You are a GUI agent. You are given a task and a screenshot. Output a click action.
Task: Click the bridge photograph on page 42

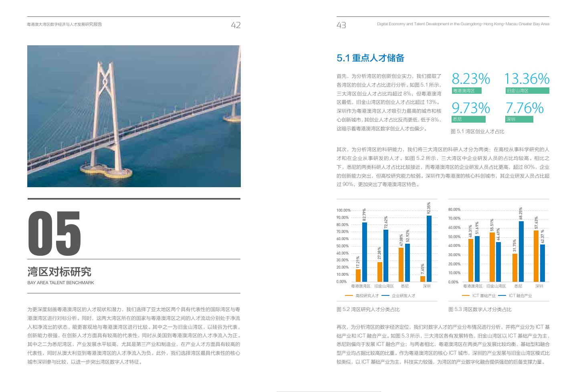coord(134,116)
